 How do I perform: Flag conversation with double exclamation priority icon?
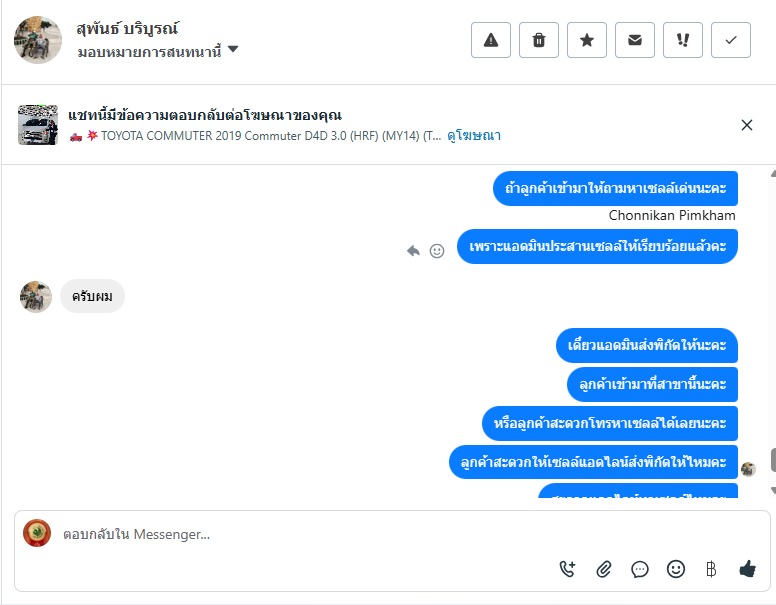point(682,40)
